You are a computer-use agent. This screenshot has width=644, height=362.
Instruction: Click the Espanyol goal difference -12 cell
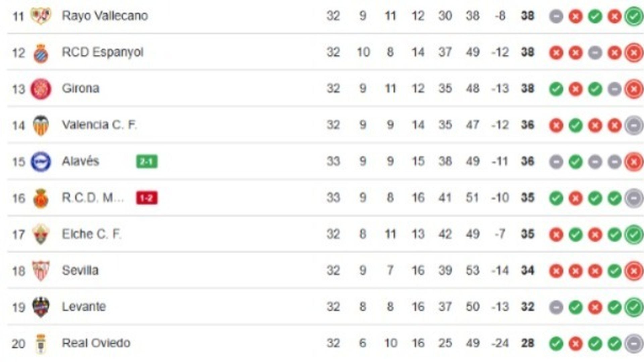(x=499, y=52)
